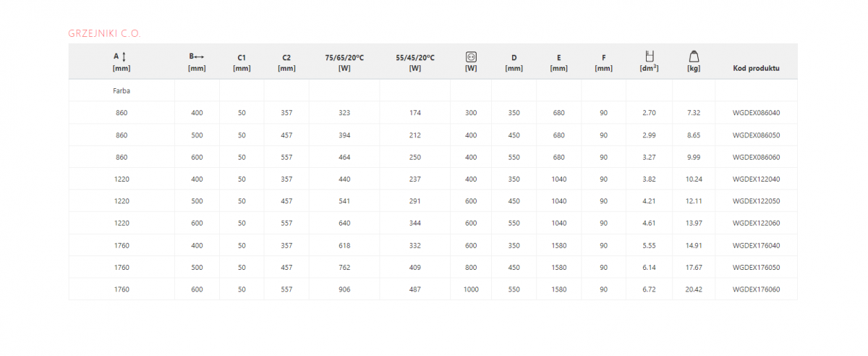Select product code WGDEX176060
This screenshot has height=356, width=868.
756,289
